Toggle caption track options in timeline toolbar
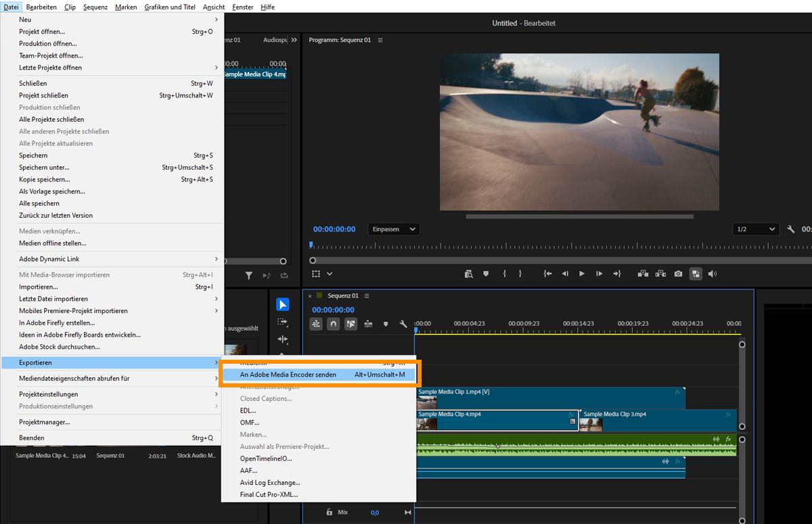Screen dimensions: 812x524 pos(368,324)
